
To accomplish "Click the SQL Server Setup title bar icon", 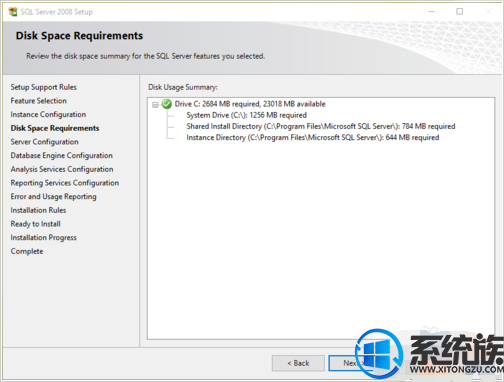I will point(13,12).
